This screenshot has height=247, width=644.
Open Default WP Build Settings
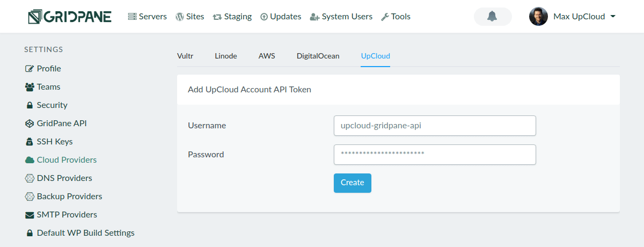pos(85,233)
